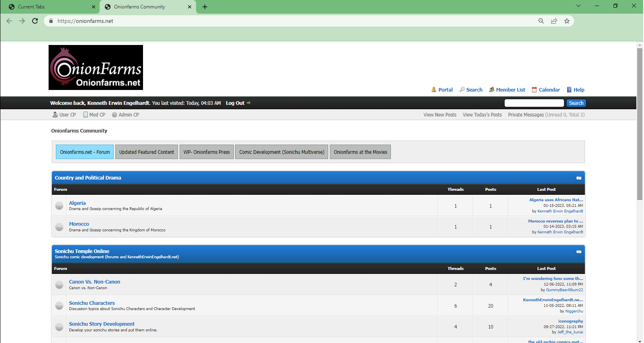Screen dimensions: 644x343
Task: Reload the current page
Action: [x=35, y=21]
